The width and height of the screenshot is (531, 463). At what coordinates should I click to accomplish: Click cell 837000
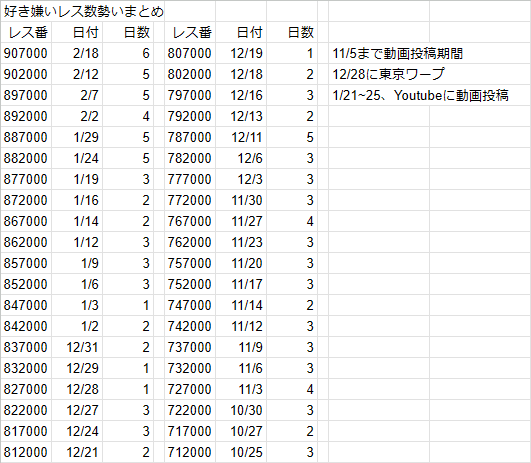26,347
